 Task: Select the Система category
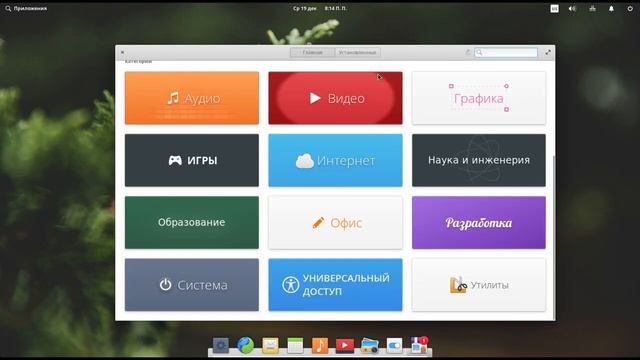point(192,285)
